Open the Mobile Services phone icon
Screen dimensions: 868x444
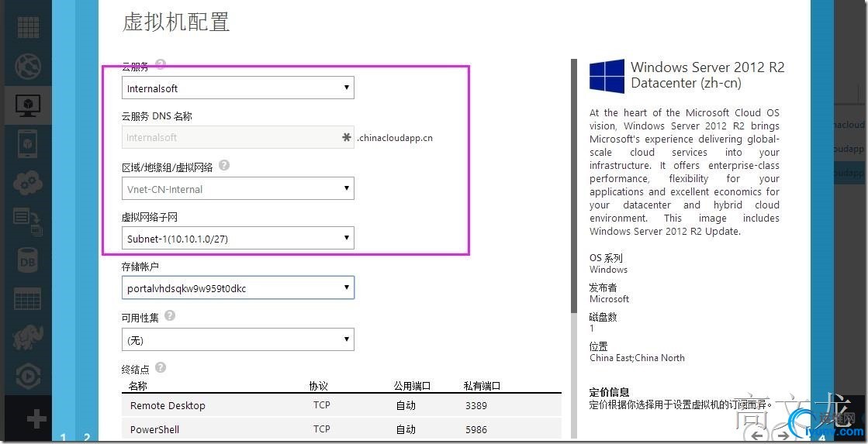pos(28,144)
